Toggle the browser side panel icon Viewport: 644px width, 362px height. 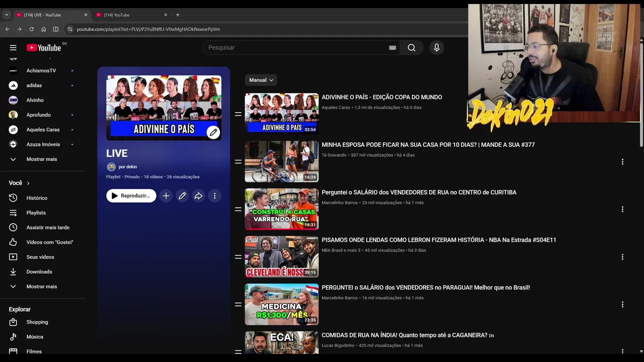(56, 29)
